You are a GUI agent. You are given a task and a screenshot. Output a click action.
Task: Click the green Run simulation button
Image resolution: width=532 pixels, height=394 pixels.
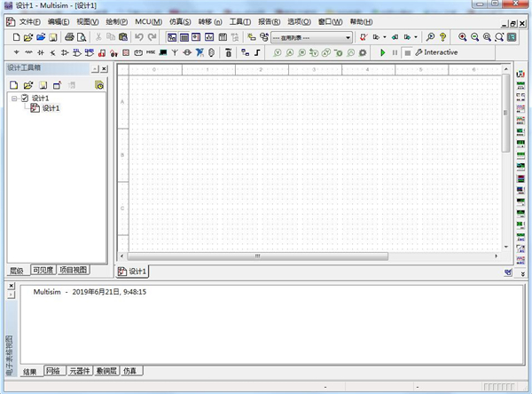coord(381,53)
